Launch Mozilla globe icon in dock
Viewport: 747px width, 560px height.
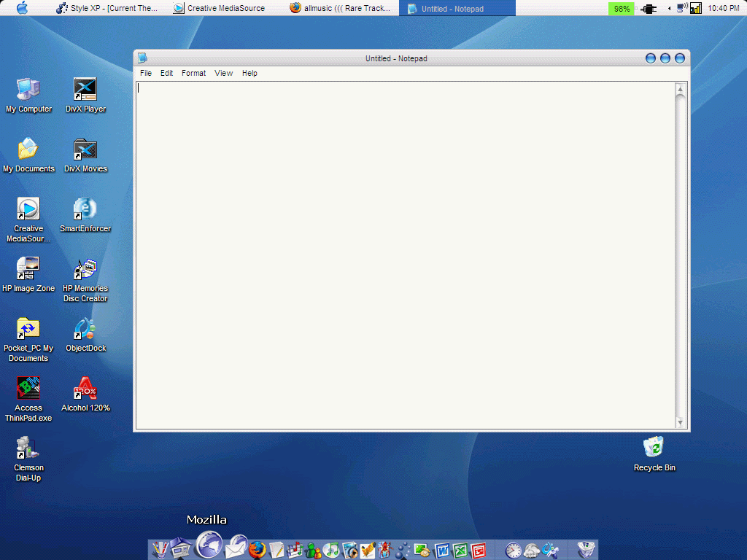(x=209, y=544)
